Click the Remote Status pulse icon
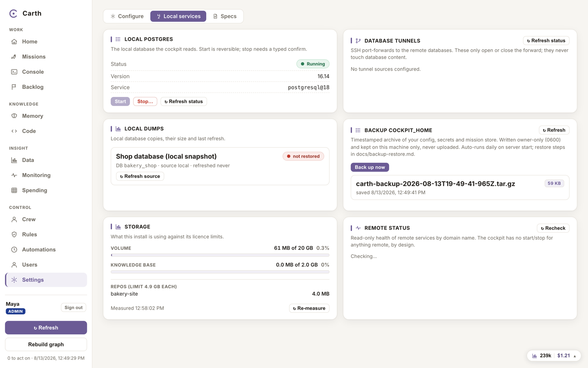 coord(358,228)
